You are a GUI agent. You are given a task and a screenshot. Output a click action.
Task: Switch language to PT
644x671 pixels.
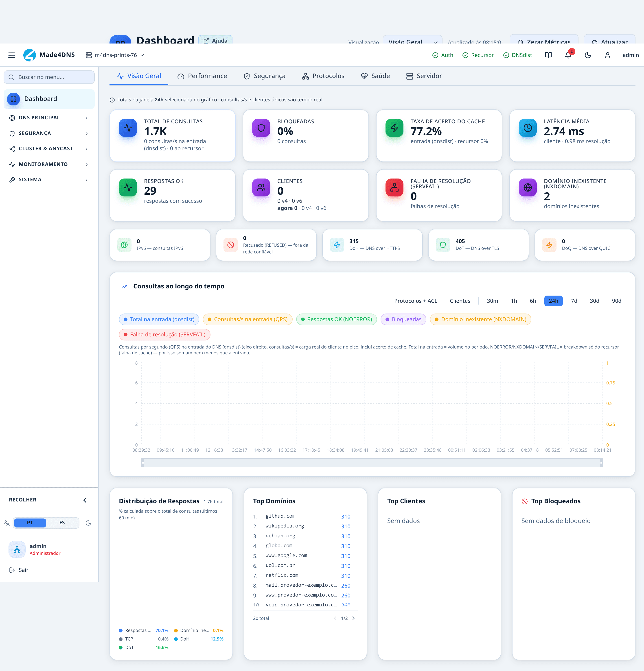pos(30,523)
